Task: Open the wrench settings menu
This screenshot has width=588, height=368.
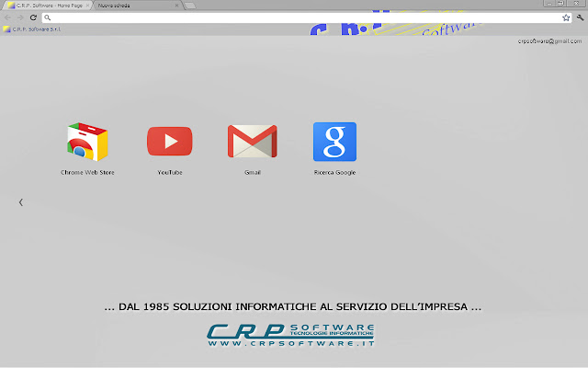Action: (580, 17)
